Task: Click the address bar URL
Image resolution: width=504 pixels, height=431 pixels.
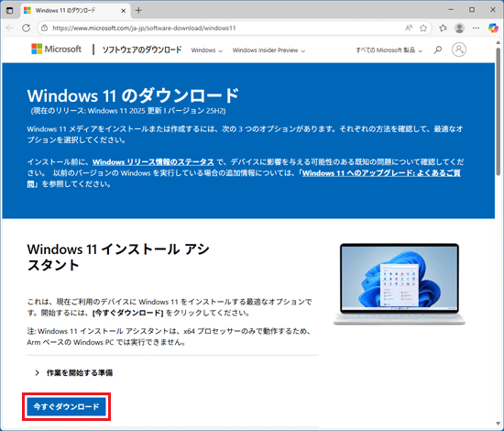Action: [144, 28]
